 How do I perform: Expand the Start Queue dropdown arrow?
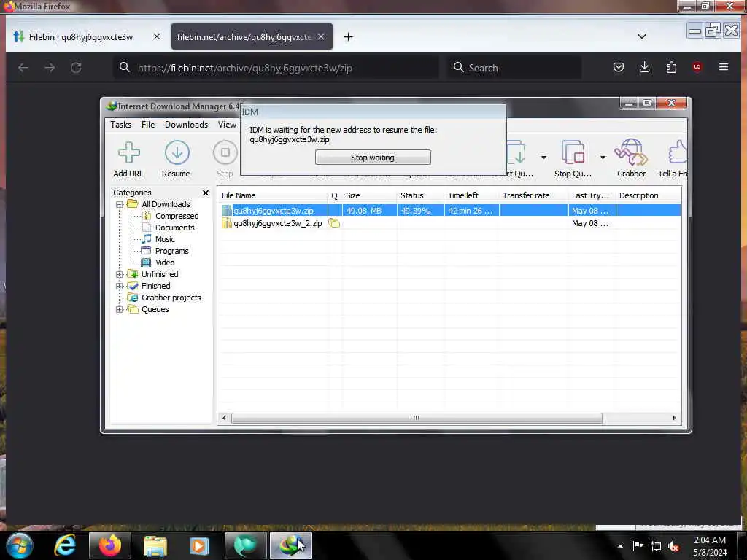[543, 157]
